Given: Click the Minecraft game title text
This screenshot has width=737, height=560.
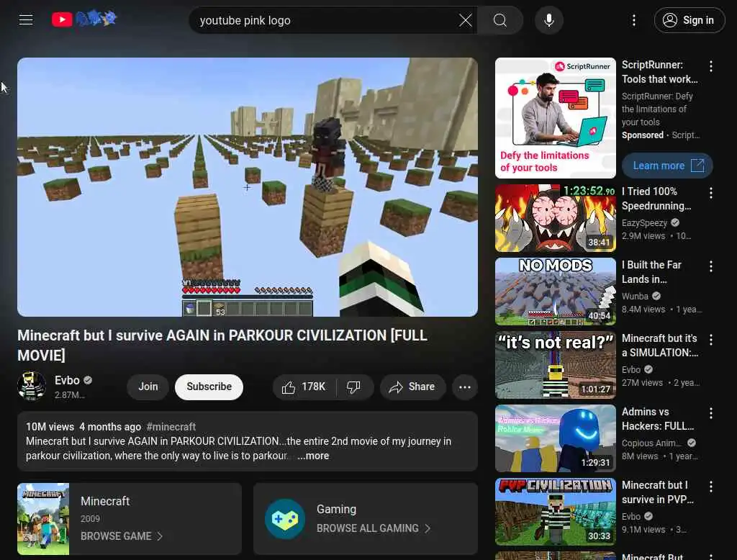Looking at the screenshot, I should point(105,501).
